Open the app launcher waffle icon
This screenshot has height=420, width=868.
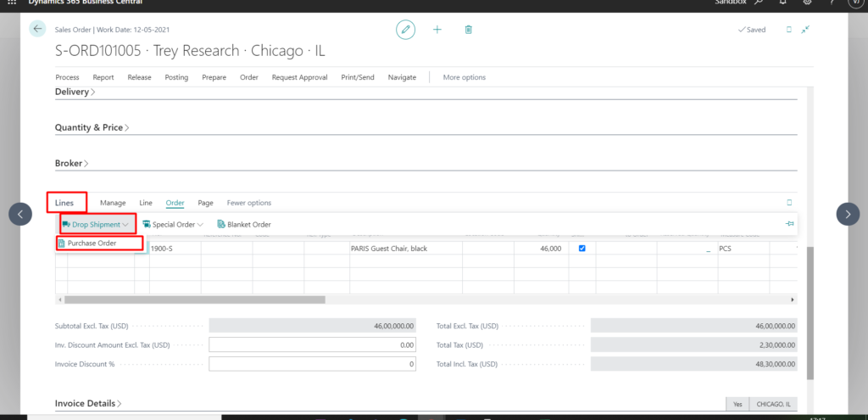(12, 3)
